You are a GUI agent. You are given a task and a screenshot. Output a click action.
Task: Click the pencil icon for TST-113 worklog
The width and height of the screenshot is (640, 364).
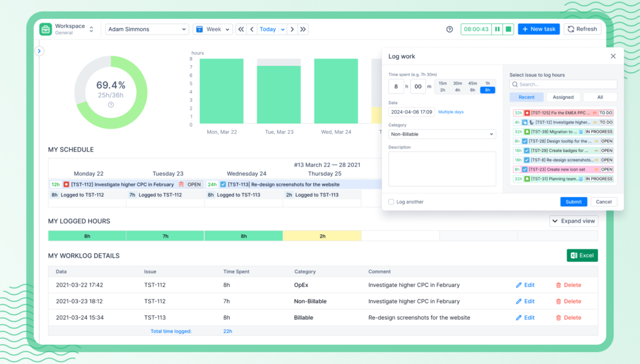519,317
